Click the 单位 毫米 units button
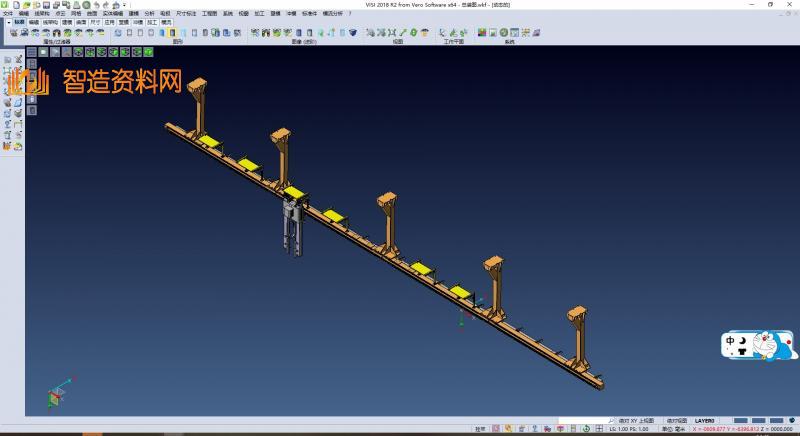Viewport: 800px width, 436px height. pos(674,429)
